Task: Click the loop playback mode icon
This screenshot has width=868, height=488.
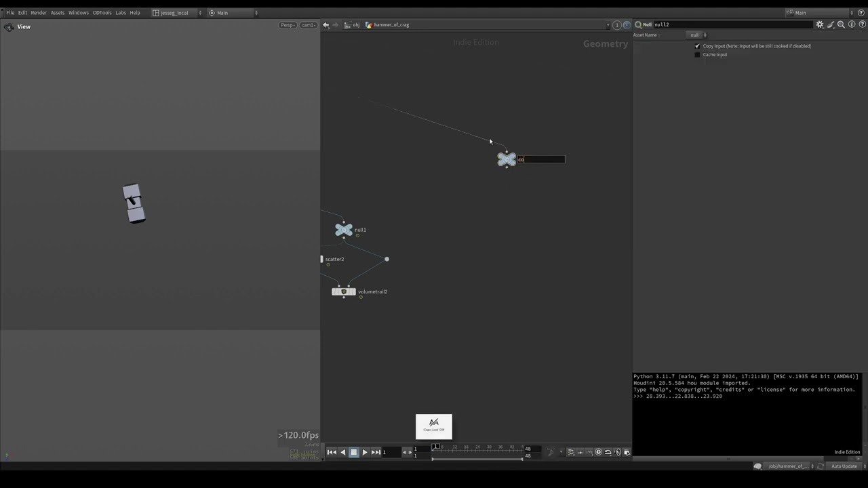Action: (608, 452)
